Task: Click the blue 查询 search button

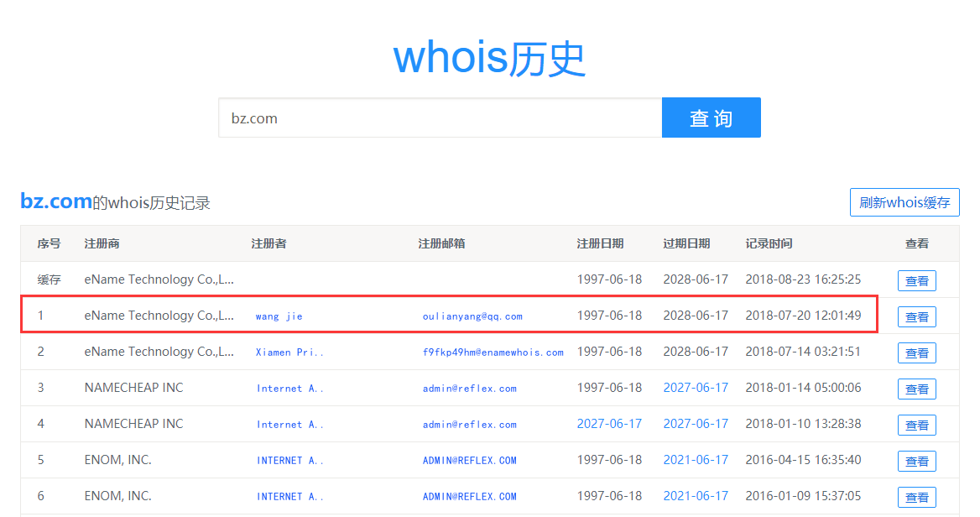Action: [712, 117]
